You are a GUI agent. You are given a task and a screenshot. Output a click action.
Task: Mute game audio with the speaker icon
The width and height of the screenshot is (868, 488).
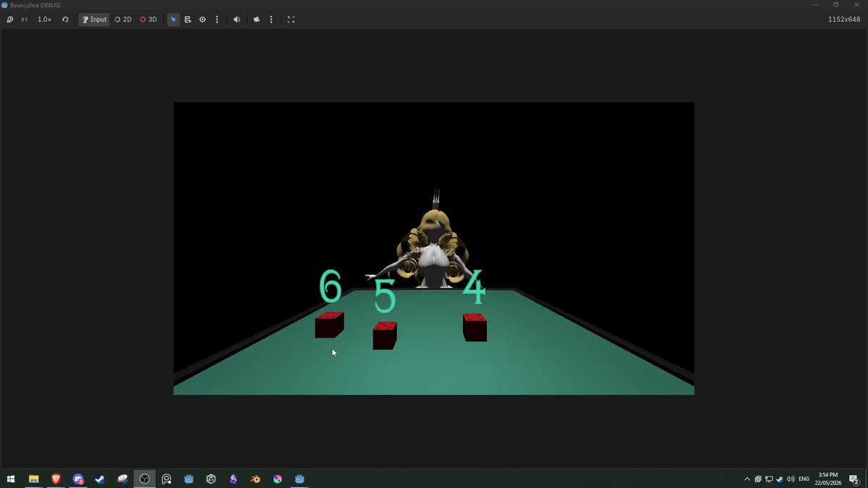[x=237, y=20]
